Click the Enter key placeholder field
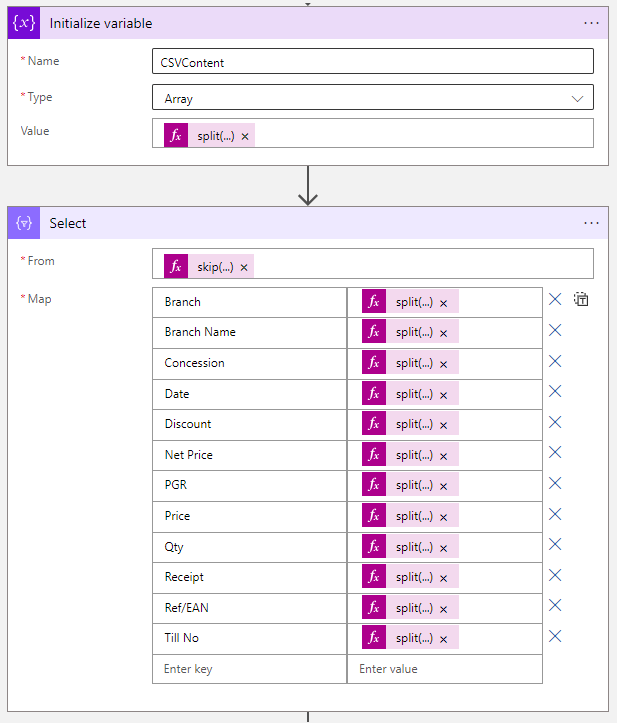617x723 pixels. click(249, 669)
